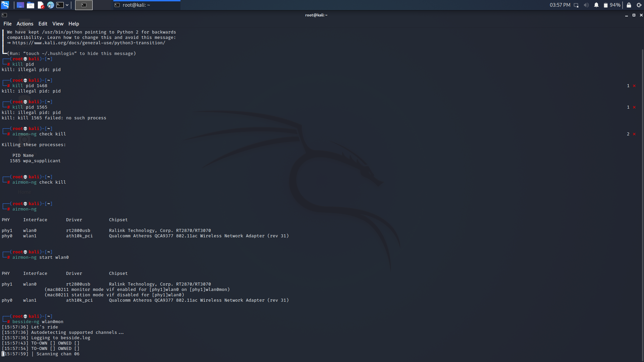Switch to root@kali taskbar window button
Screen dimensions: 644x362
147,5
